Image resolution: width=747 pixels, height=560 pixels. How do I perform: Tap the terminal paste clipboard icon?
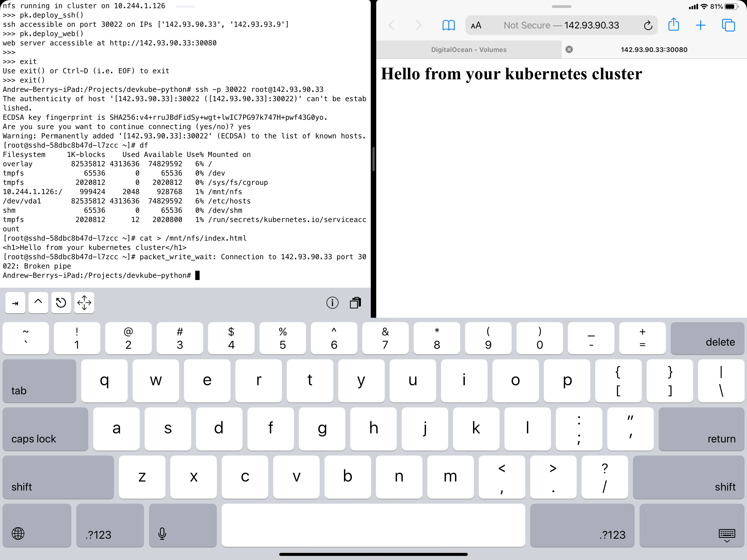coord(355,303)
